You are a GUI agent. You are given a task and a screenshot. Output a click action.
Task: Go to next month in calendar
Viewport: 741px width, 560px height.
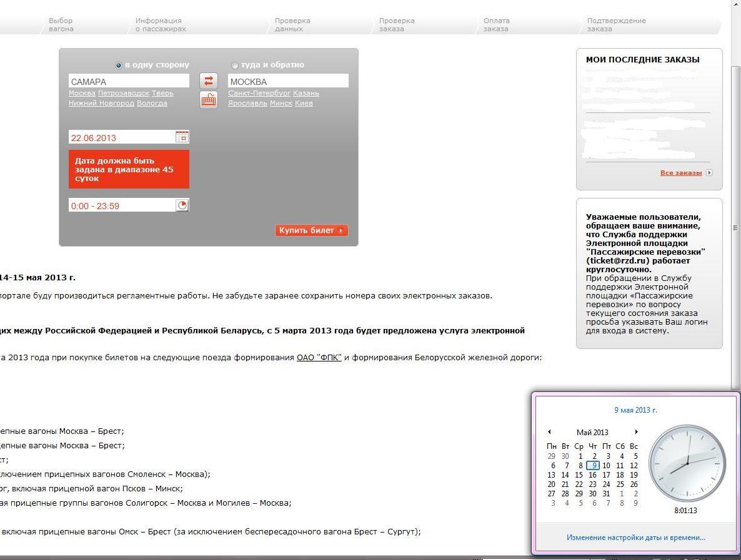pos(636,432)
